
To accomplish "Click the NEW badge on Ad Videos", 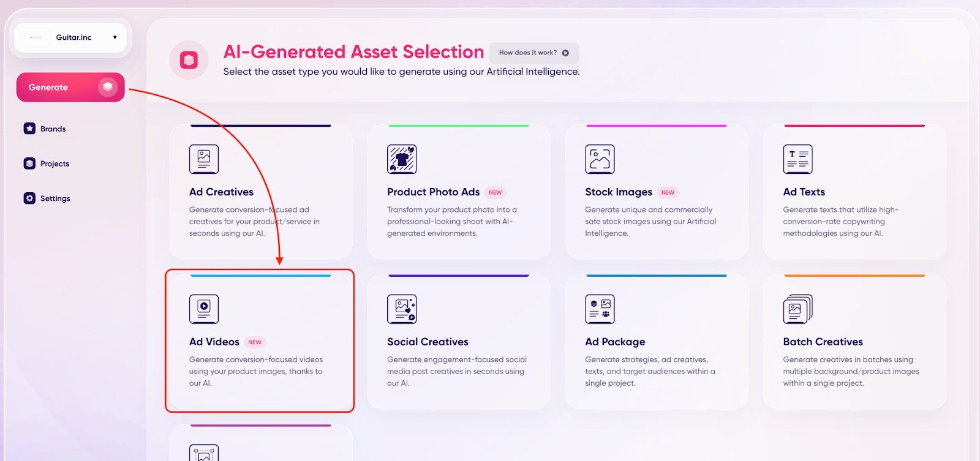I will (x=255, y=342).
